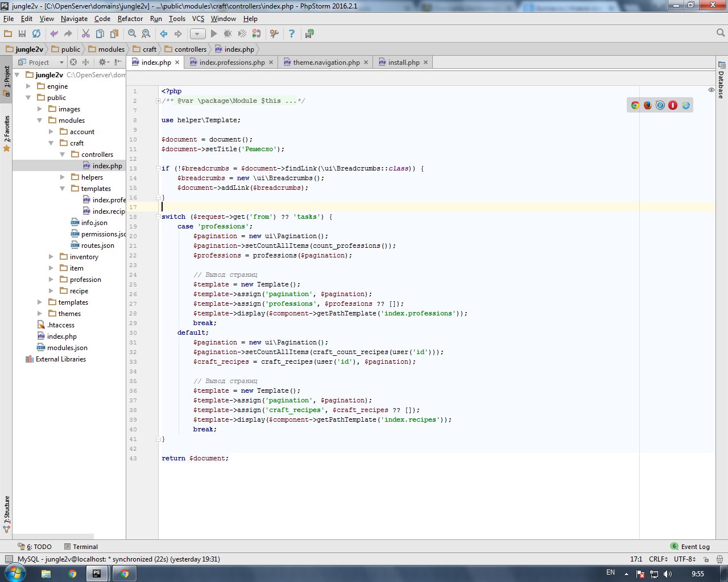Click the Find magnifier icon

(x=132, y=34)
